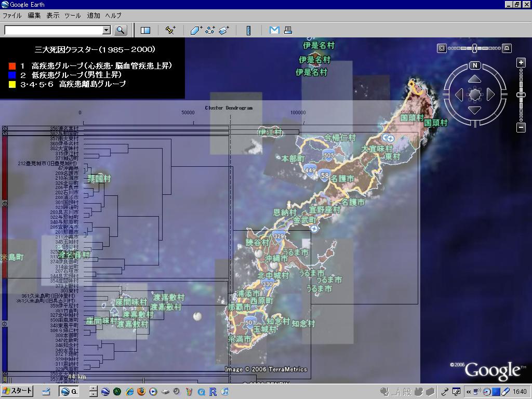This screenshot has width=532, height=399.
Task: Select the Add Polygon tool
Action: pyautogui.click(x=196, y=30)
